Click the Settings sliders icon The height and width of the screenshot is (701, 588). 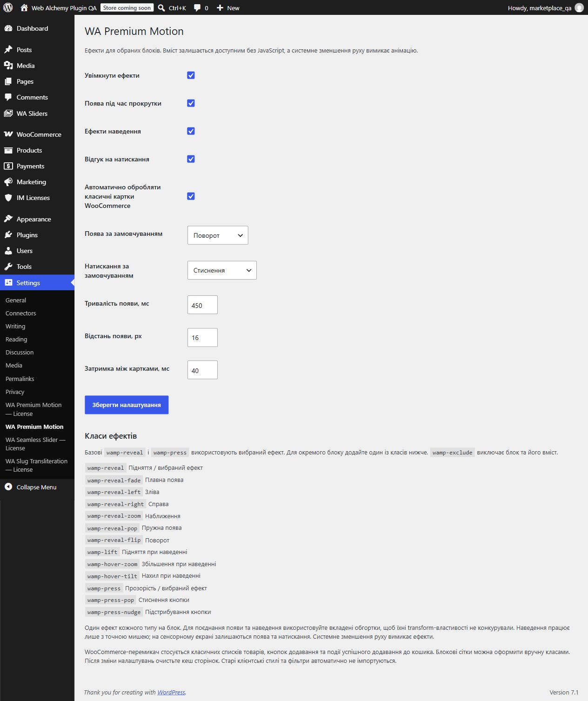(8, 282)
